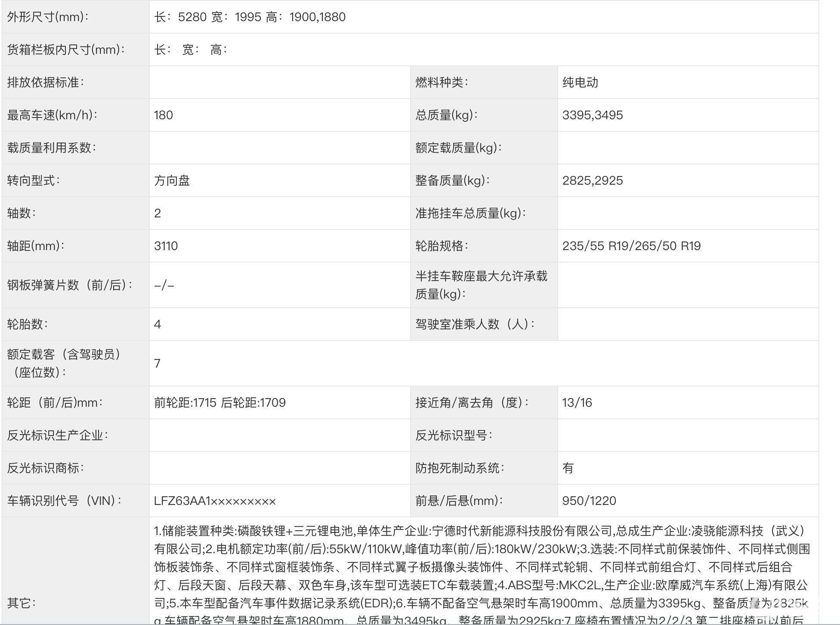The height and width of the screenshot is (625, 840).
Task: Click the 轴距 value 3110
Action: pos(166,246)
